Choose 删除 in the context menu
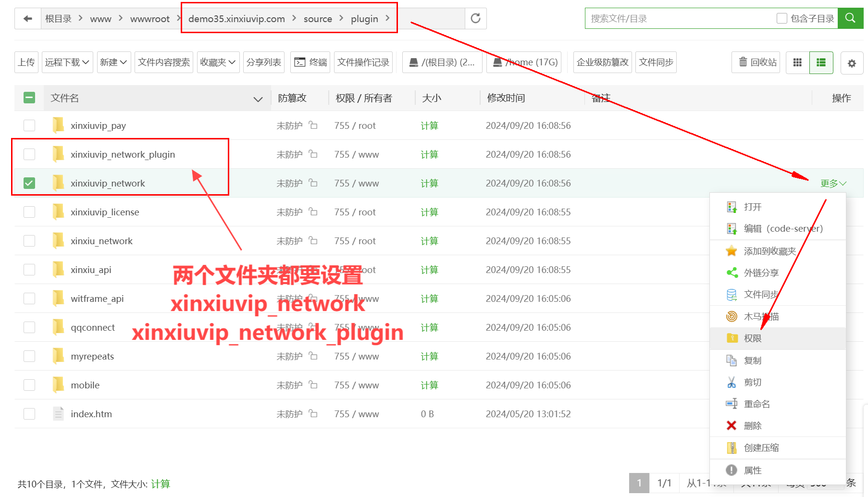 (778, 425)
